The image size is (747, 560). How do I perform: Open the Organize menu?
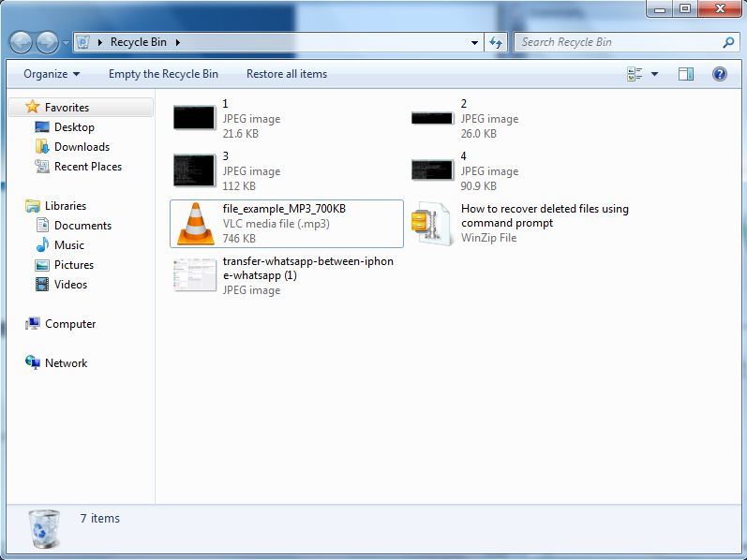tap(52, 74)
